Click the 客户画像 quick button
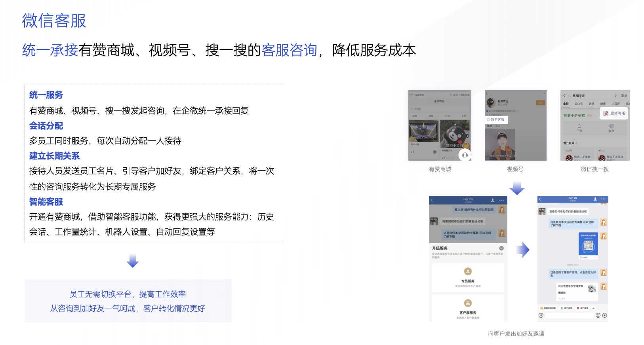Image resolution: width=644 pixels, height=345 pixels. point(582,308)
